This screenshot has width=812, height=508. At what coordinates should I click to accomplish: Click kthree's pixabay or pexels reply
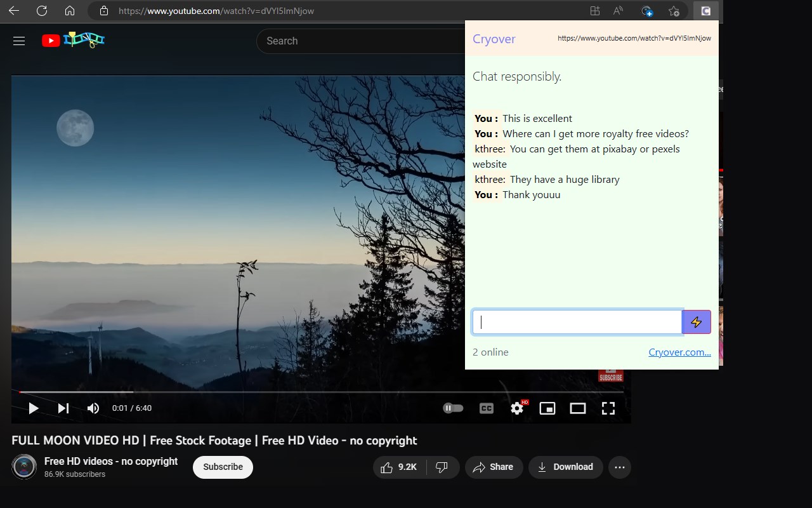click(576, 156)
